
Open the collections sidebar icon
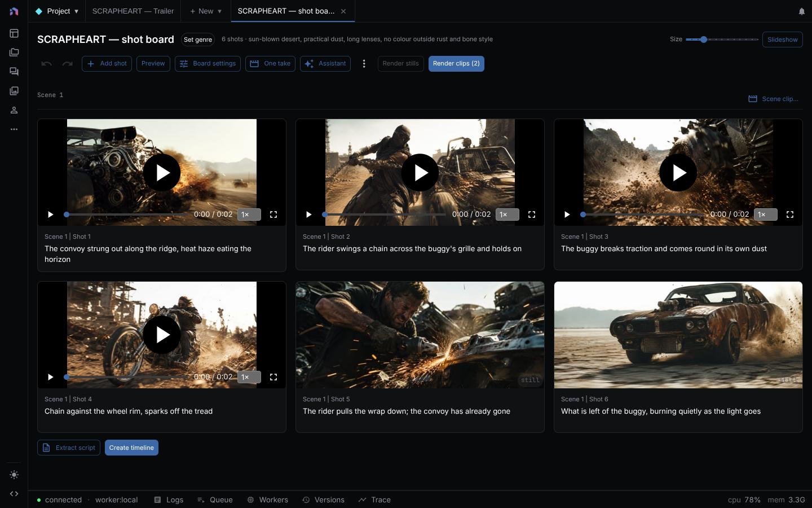[14, 52]
